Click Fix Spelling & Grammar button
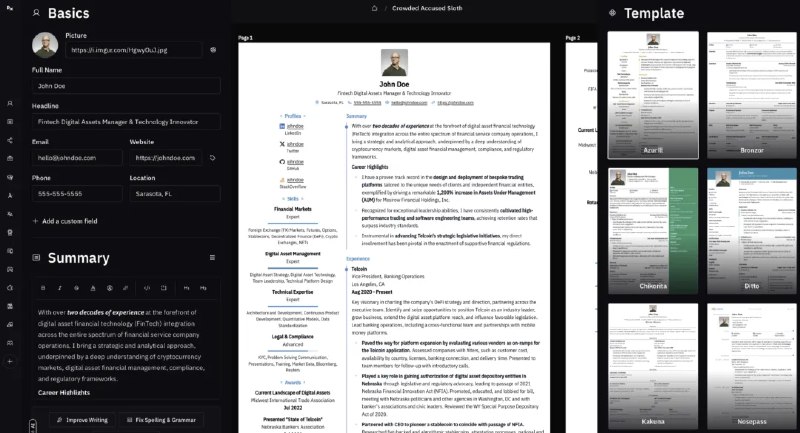This screenshot has width=800, height=433. click(161, 420)
